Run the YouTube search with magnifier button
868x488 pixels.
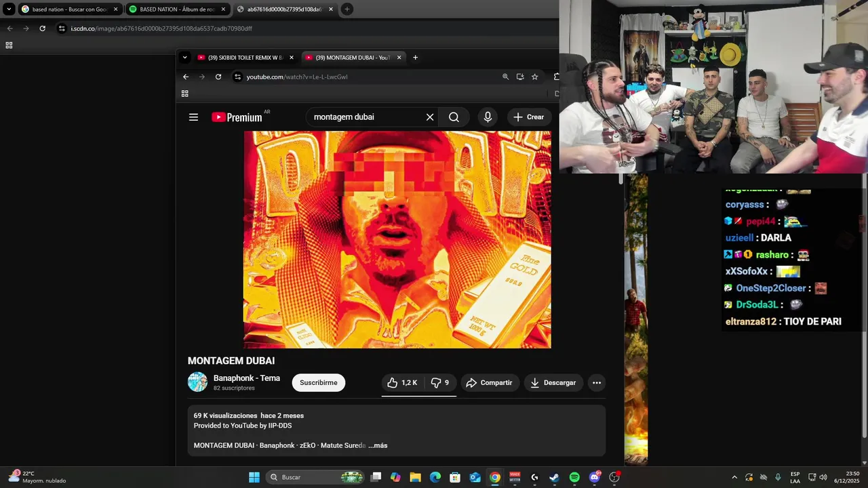click(x=454, y=117)
